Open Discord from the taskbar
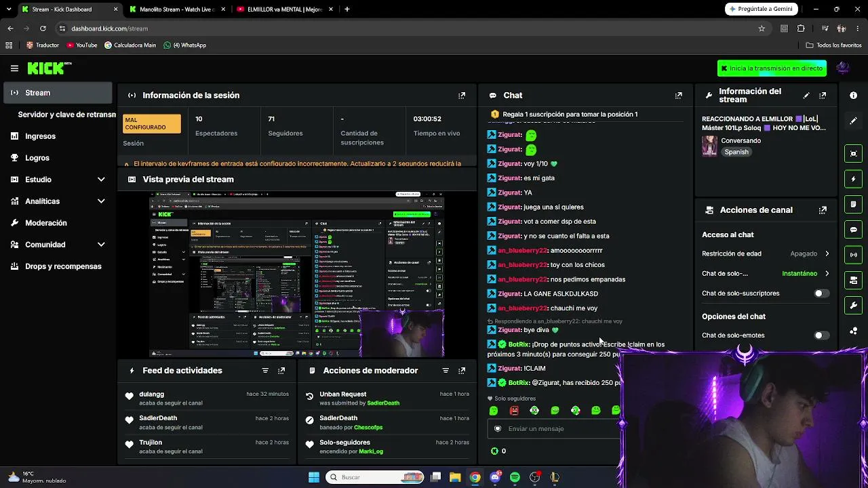 (x=496, y=477)
